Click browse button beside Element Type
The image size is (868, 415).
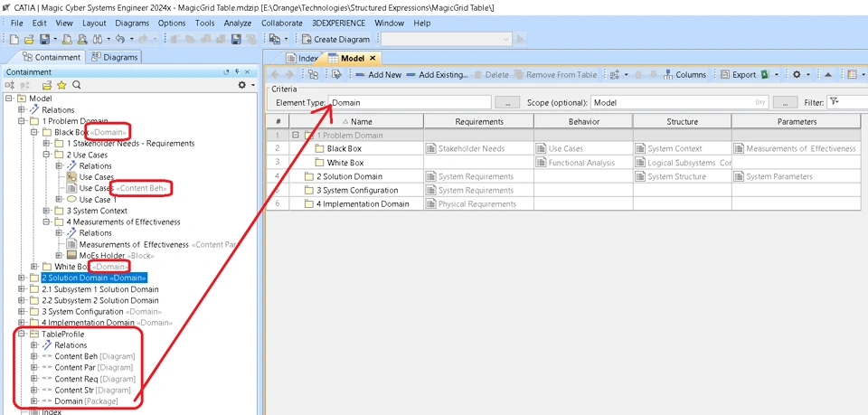pos(506,102)
